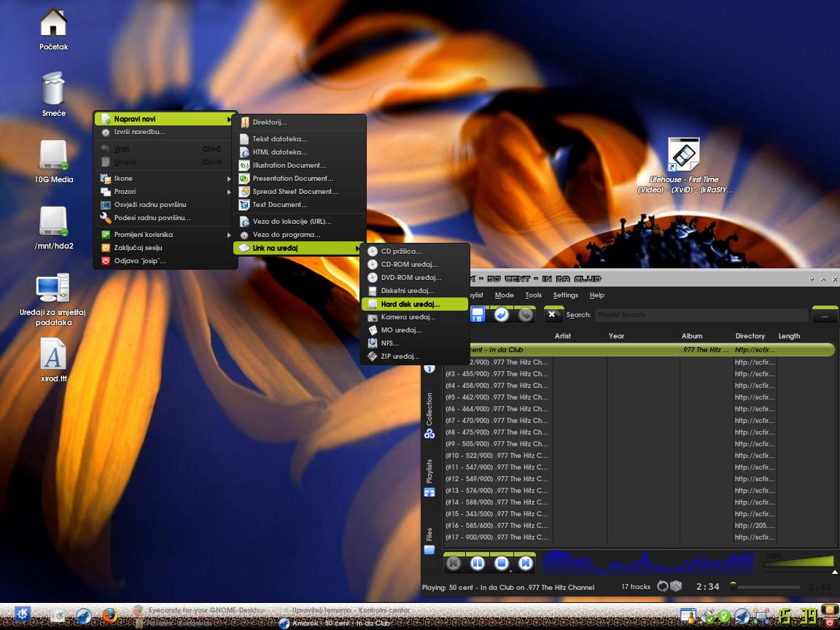Choose Podesi radnu površinu...
The image size is (840, 630).
coord(165,218)
